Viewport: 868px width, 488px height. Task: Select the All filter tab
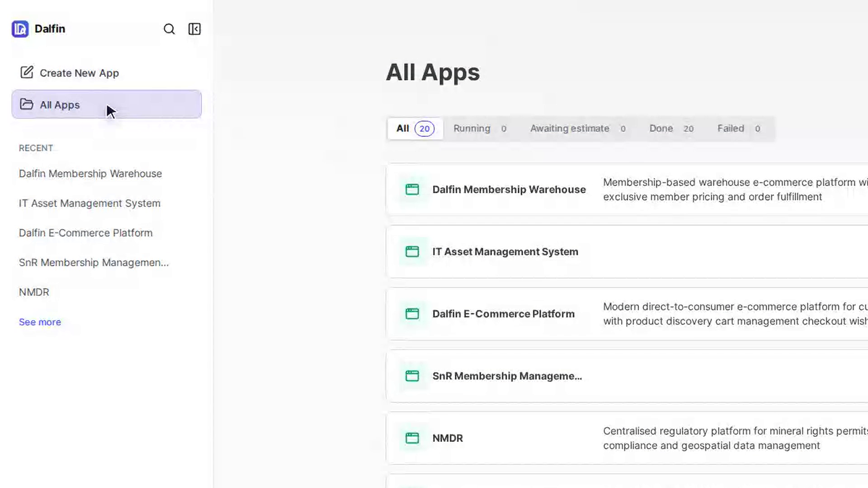coord(415,128)
